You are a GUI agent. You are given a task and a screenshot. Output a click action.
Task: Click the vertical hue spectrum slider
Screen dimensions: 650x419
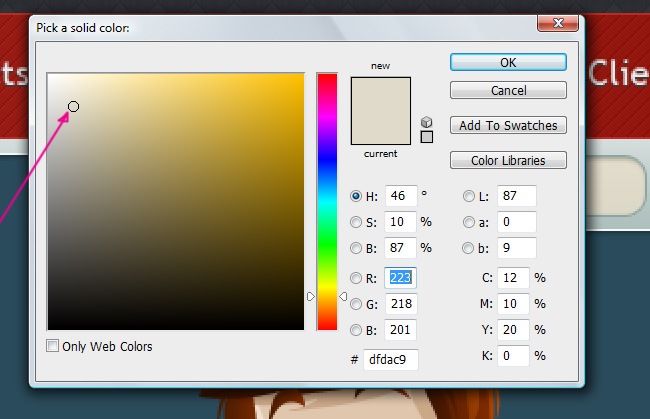coord(327,200)
